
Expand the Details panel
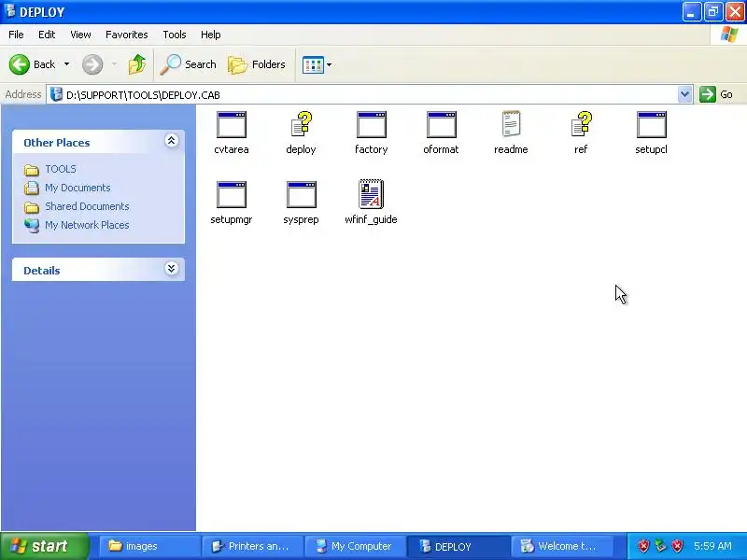[x=172, y=269]
